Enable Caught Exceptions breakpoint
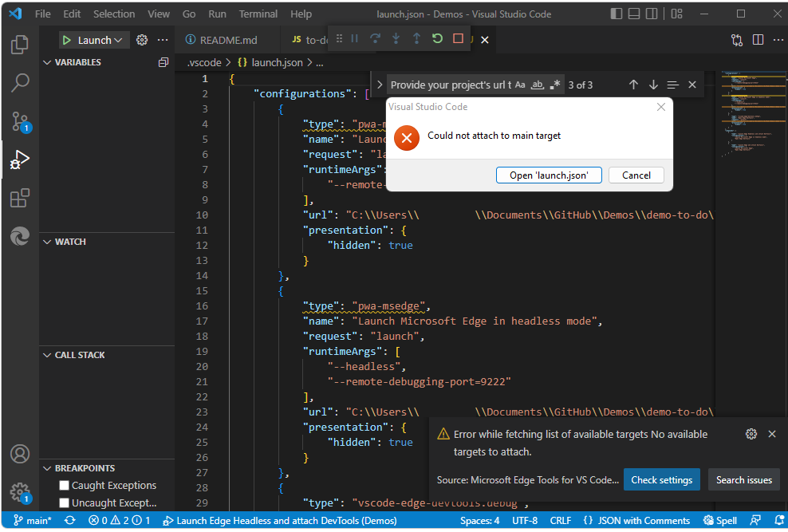 65,486
